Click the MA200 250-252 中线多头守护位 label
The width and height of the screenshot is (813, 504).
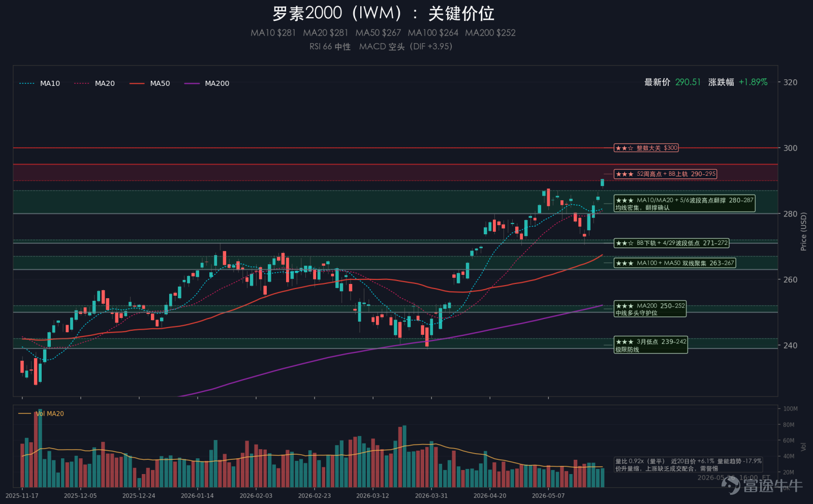click(x=650, y=309)
